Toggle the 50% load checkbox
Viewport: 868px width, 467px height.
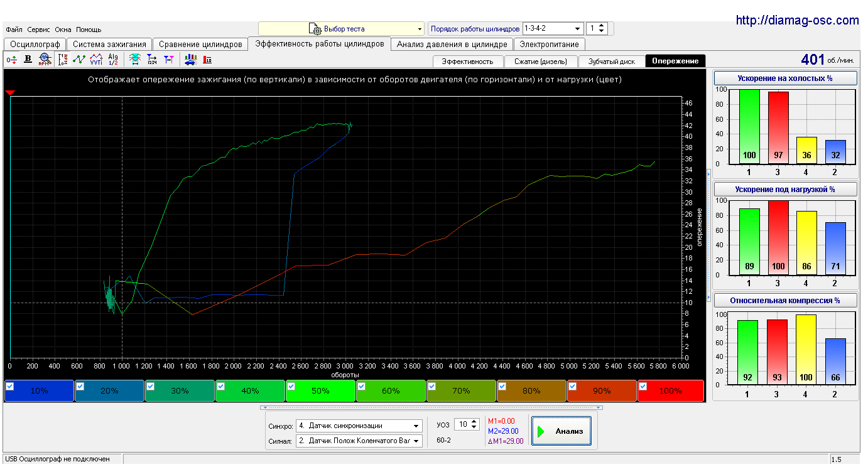291,387
